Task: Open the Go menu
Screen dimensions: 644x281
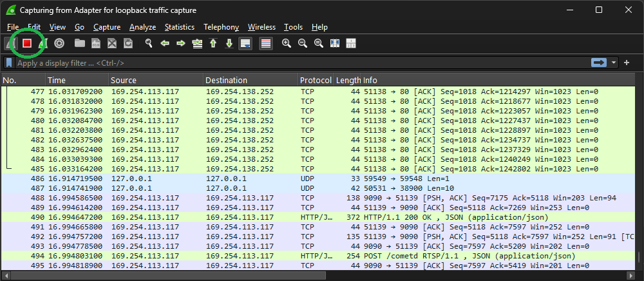Action: 80,27
